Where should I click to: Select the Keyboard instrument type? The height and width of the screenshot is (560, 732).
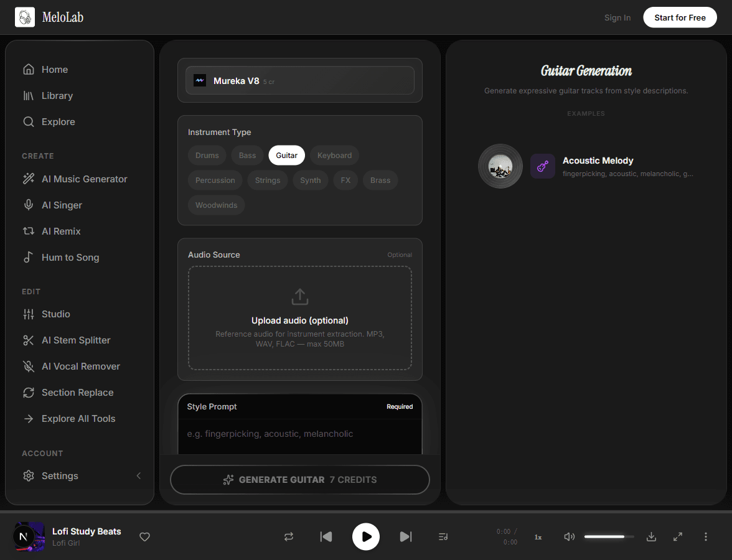(x=334, y=156)
